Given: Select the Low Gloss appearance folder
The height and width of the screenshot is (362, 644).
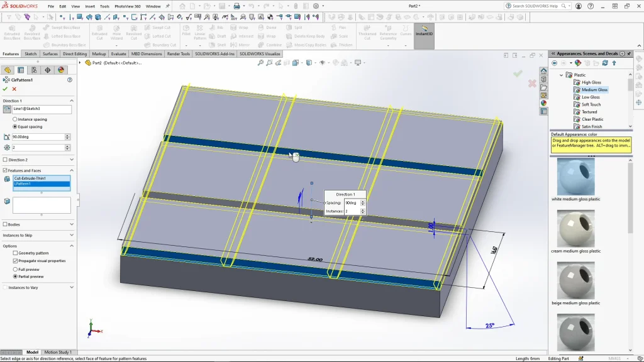Looking at the screenshot, I should pos(590,97).
